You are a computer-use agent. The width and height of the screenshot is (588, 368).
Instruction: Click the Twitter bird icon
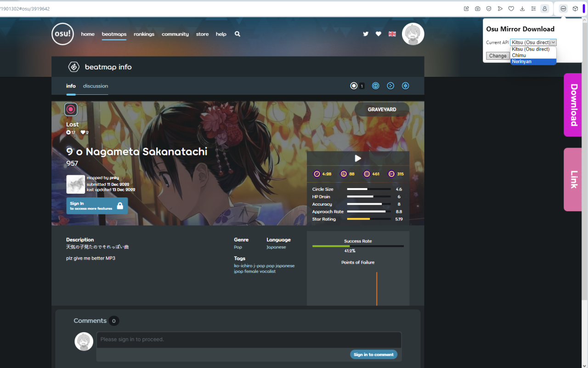365,34
